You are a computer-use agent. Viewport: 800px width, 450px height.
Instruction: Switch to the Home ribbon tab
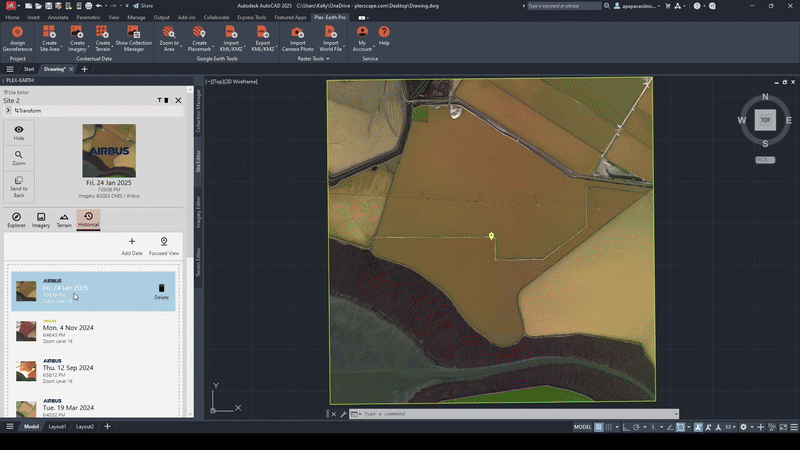(12, 17)
